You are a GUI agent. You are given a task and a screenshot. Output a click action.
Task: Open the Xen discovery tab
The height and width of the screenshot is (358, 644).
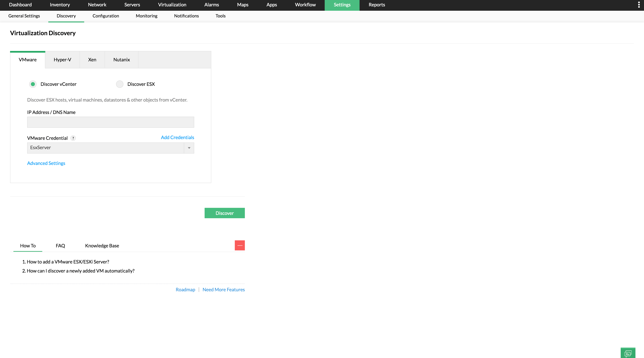pos(92,60)
